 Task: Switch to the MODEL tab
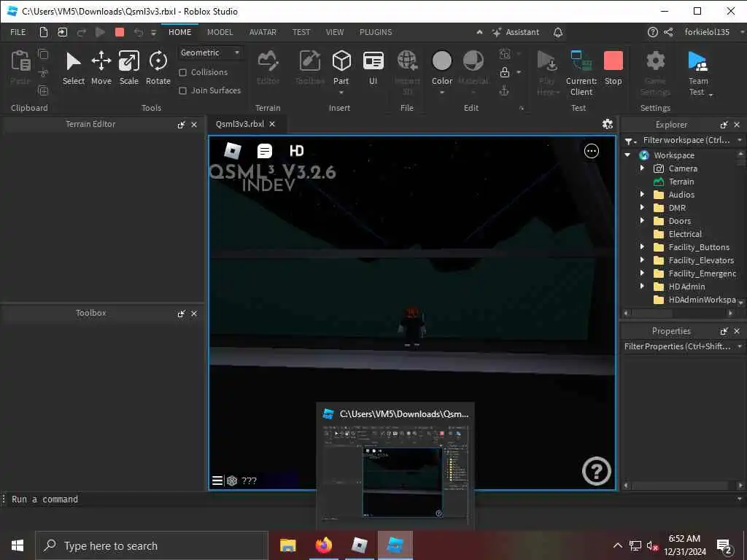[220, 32]
